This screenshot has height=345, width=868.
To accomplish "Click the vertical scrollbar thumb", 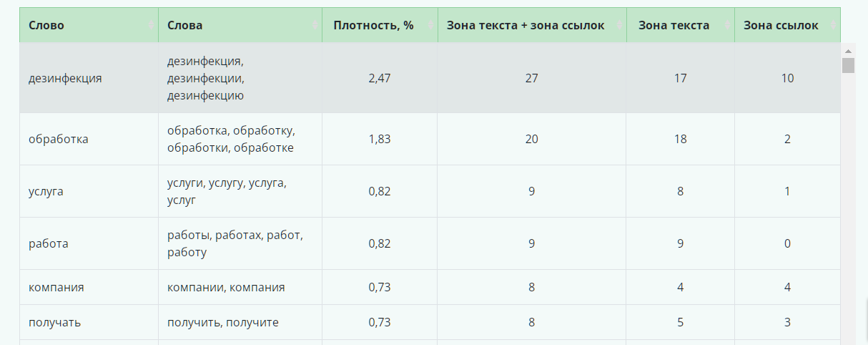I will pos(849,66).
